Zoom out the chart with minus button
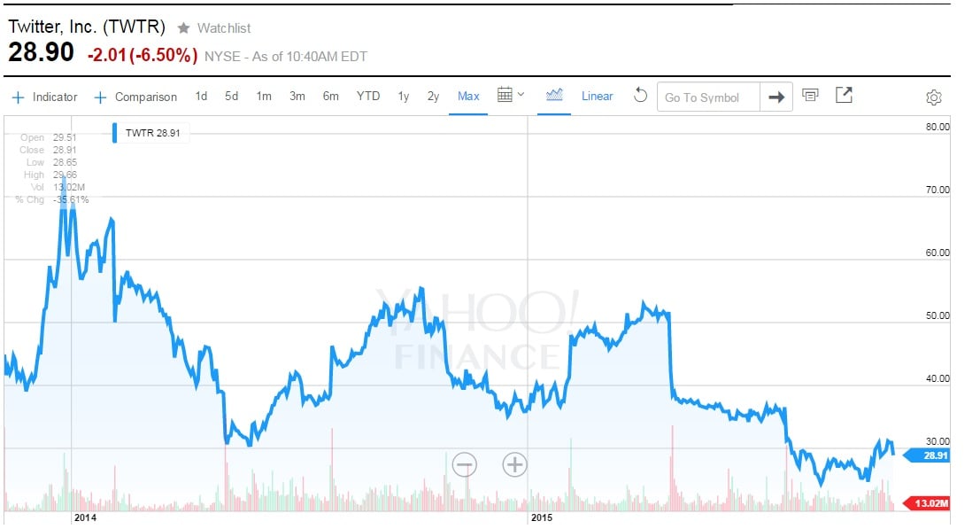The height and width of the screenshot is (529, 980). click(x=464, y=463)
